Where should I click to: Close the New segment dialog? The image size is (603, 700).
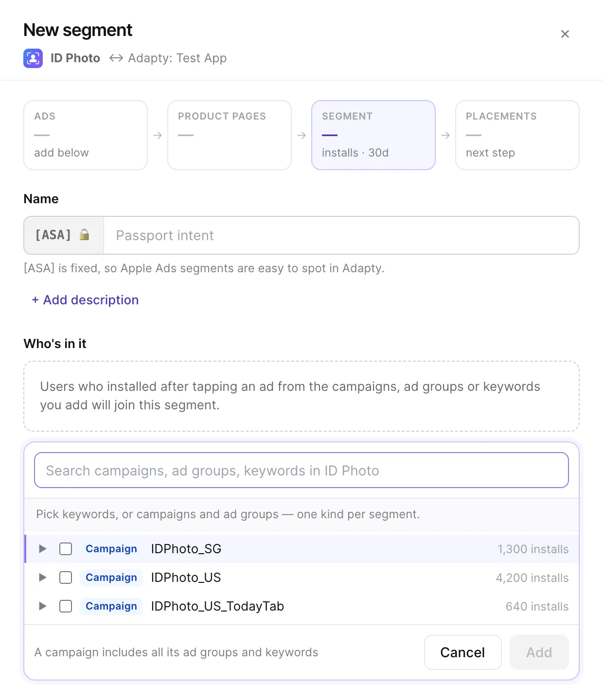click(x=565, y=34)
